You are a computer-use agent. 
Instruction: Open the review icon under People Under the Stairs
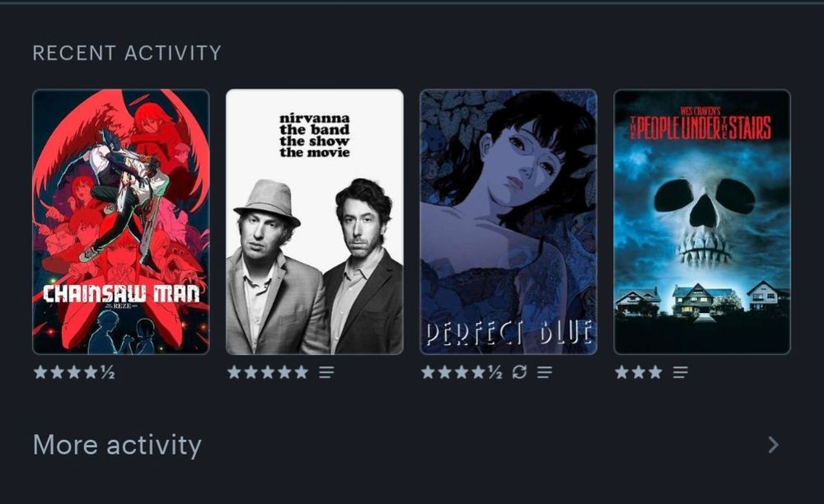pos(681,372)
